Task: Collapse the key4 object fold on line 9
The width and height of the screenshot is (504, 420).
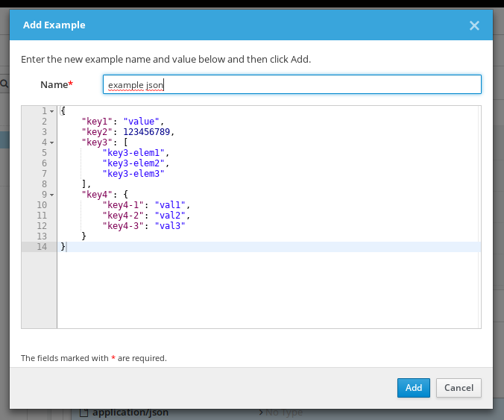Action: tap(51, 195)
